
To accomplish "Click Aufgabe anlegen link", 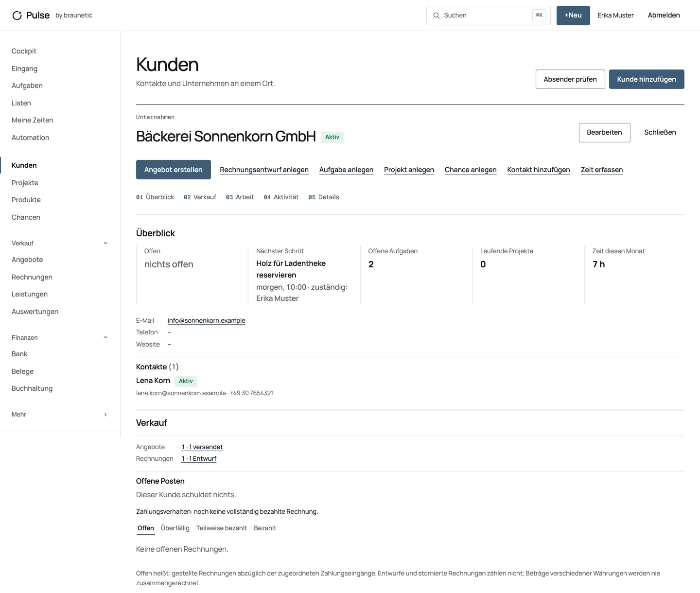I will tap(346, 170).
